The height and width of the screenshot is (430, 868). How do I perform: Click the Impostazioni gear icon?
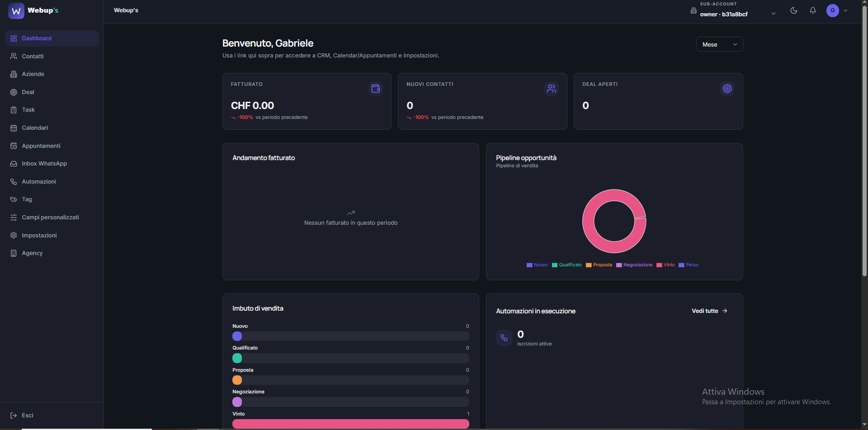[x=14, y=235]
